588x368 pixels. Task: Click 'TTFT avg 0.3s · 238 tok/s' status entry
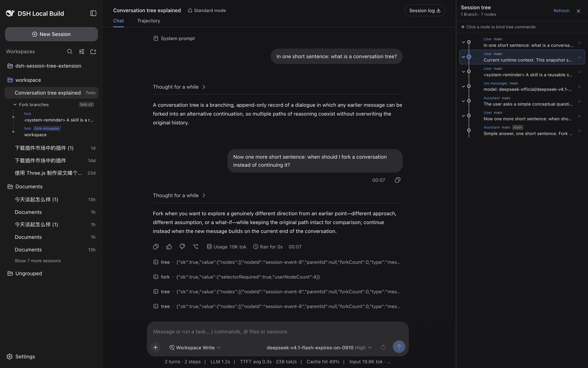[x=268, y=362]
